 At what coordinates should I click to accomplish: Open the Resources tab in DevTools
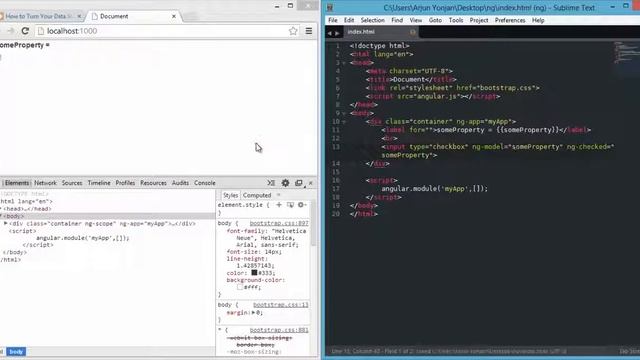(x=153, y=183)
